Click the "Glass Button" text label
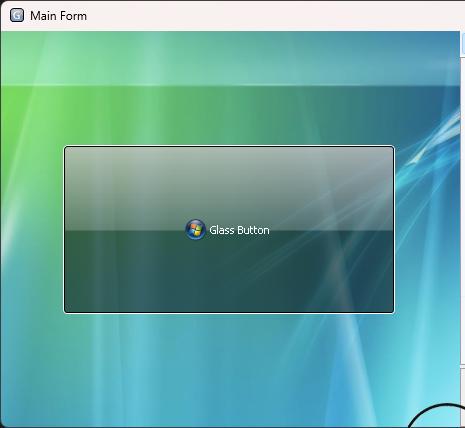The width and height of the screenshot is (465, 428). tap(239, 230)
